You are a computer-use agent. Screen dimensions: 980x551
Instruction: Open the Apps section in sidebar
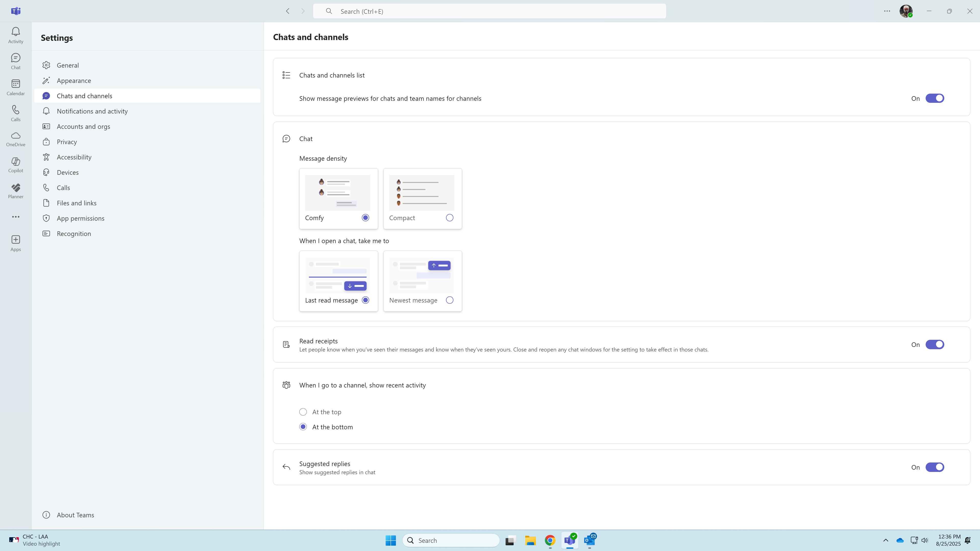click(x=16, y=243)
